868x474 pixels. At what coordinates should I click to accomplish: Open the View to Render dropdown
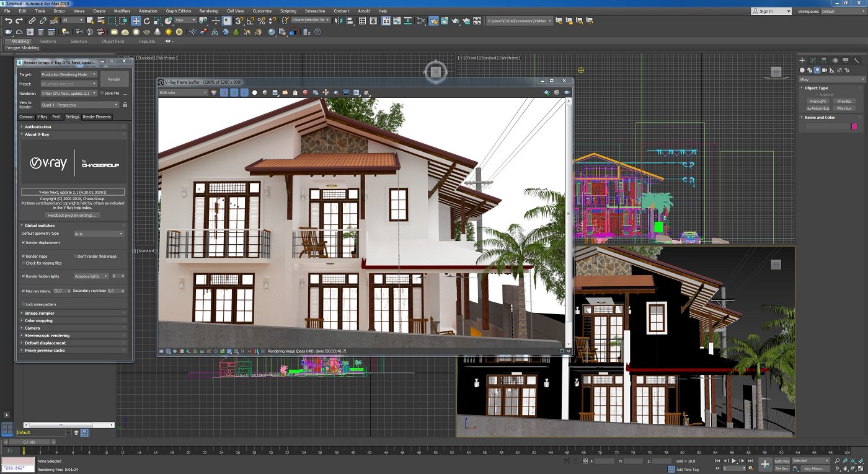click(x=79, y=105)
